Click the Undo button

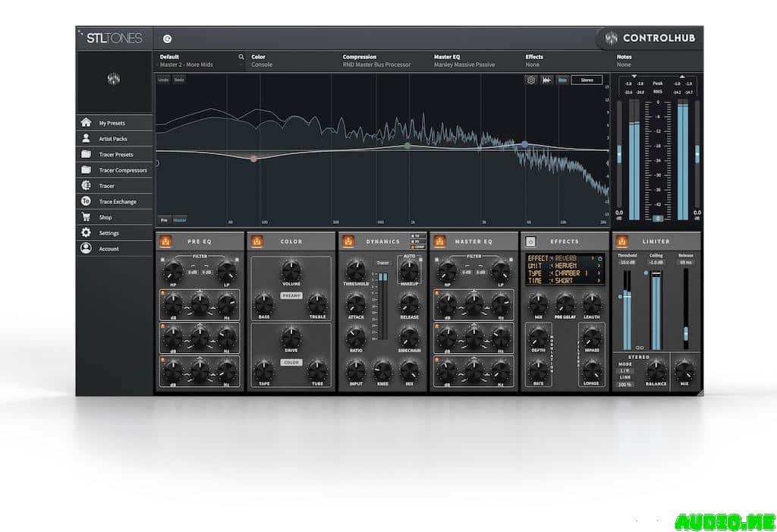pos(164,80)
